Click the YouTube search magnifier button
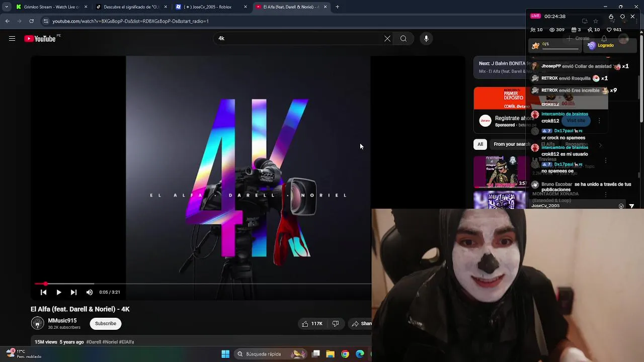The width and height of the screenshot is (644, 362). [404, 39]
